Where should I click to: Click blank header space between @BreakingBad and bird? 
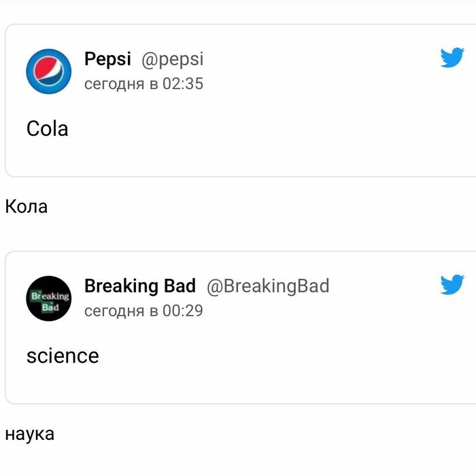[x=384, y=286]
